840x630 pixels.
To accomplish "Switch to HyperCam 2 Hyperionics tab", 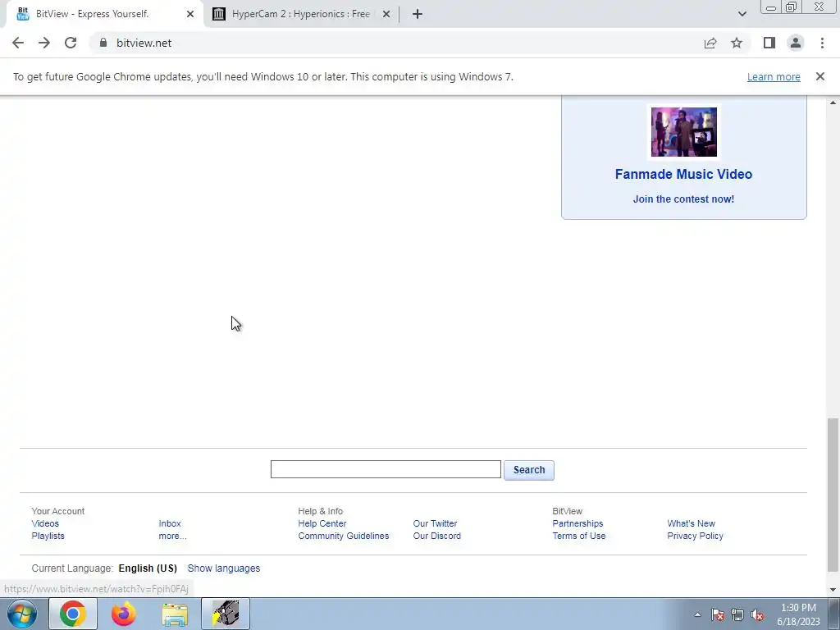I will point(300,14).
